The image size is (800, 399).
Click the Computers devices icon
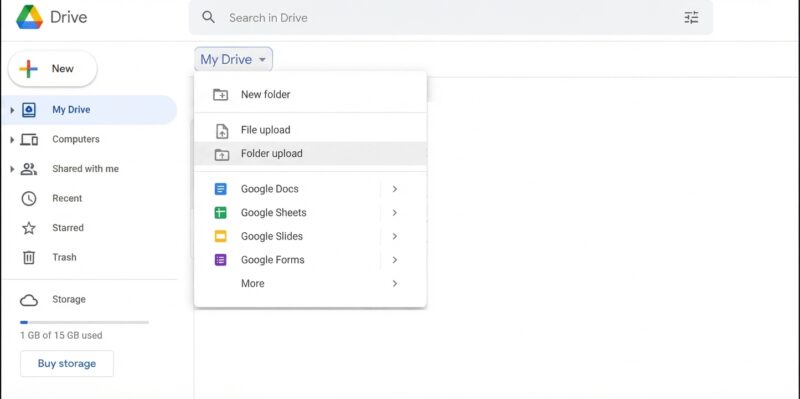click(29, 139)
